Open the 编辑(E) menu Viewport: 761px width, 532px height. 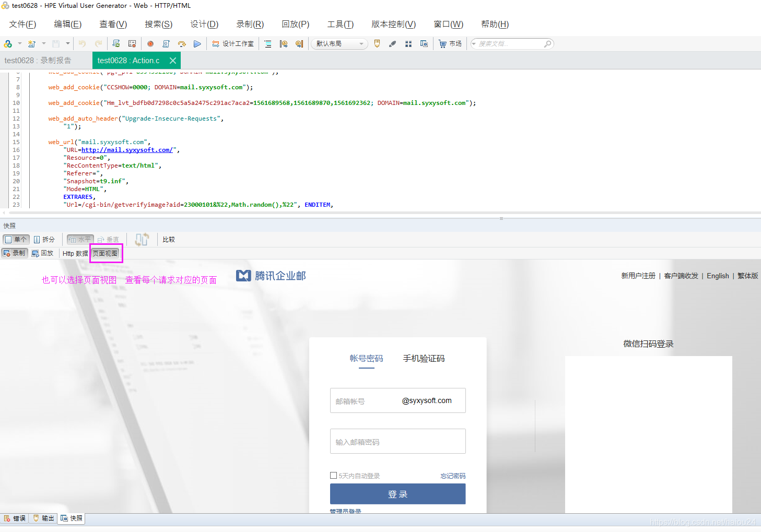68,24
